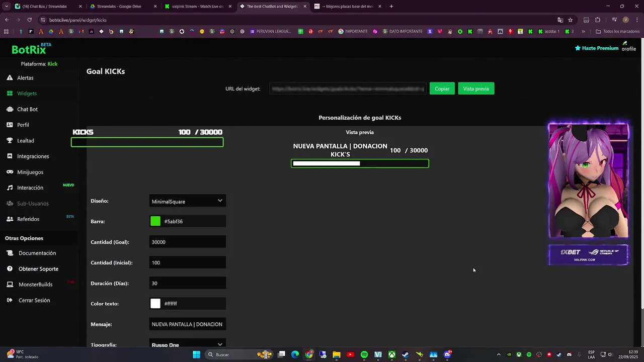The height and width of the screenshot is (362, 644).
Task: Switch to Streamlabs - Google Drive tab
Action: point(123,7)
